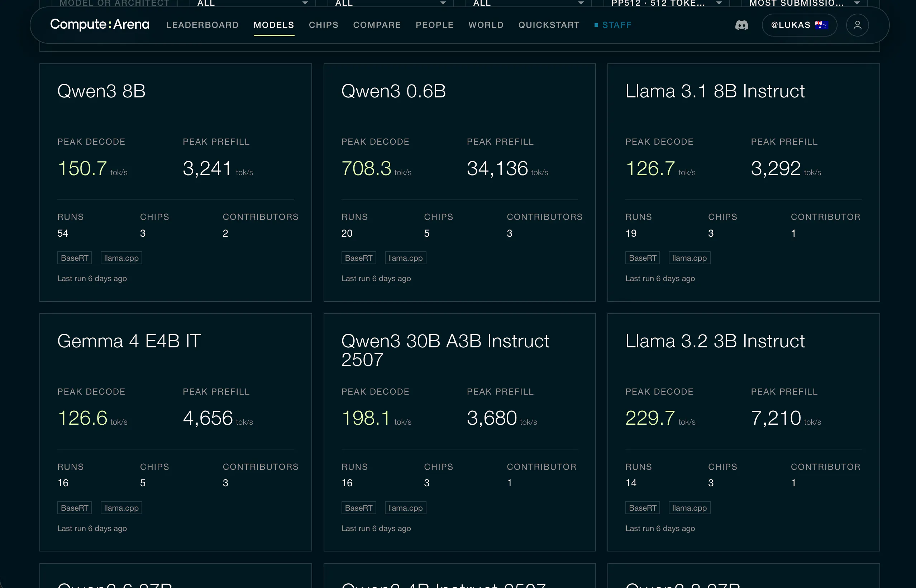The height and width of the screenshot is (588, 916).
Task: Open the Most Submissions sort dropdown
Action: click(804, 4)
